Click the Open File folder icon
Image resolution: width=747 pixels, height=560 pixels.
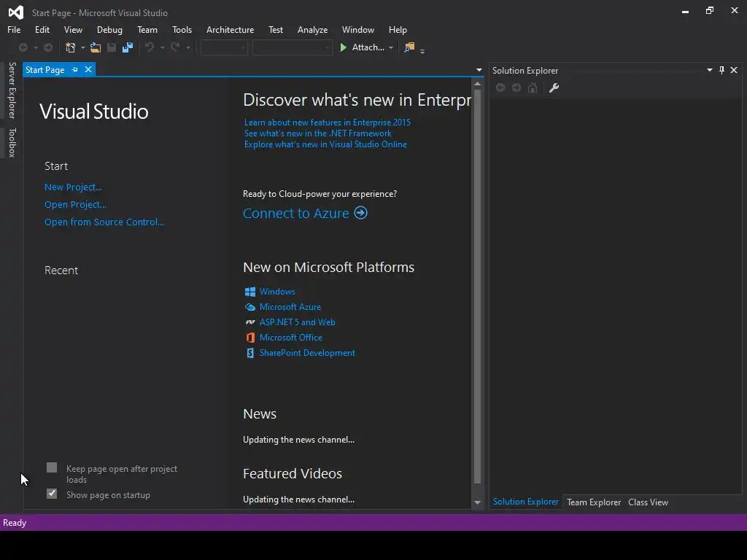(96, 47)
